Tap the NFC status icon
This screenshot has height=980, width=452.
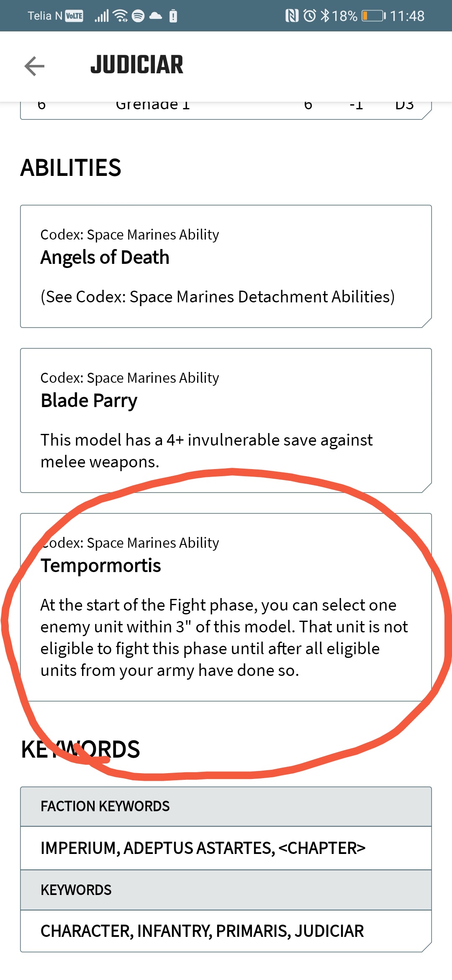tap(292, 16)
